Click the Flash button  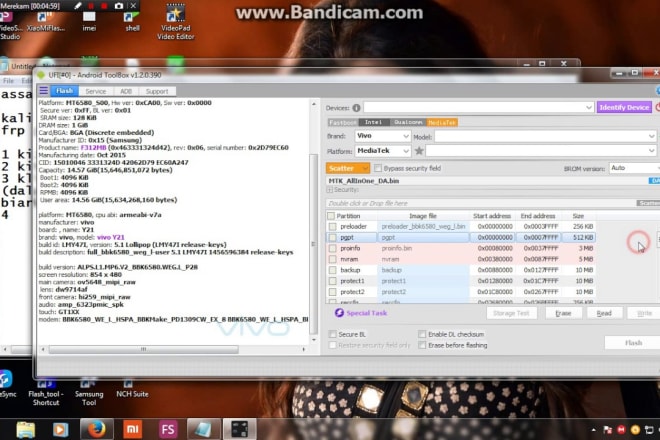coord(633,343)
